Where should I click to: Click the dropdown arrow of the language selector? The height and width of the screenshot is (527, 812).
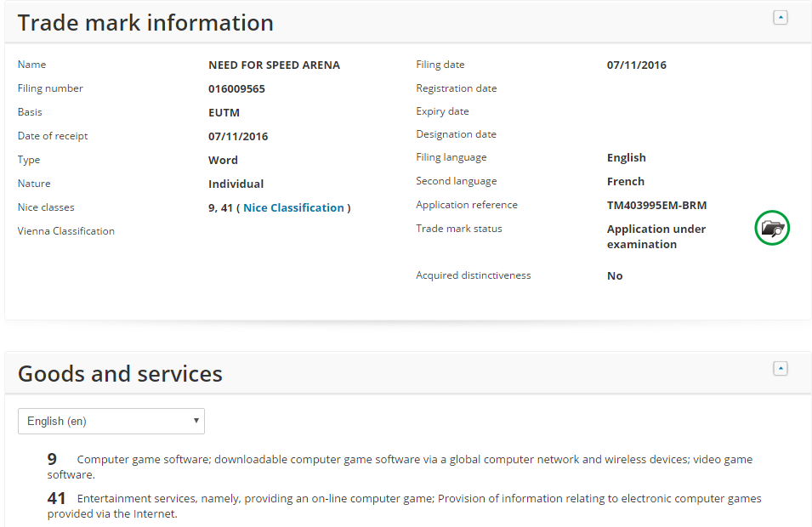point(196,421)
